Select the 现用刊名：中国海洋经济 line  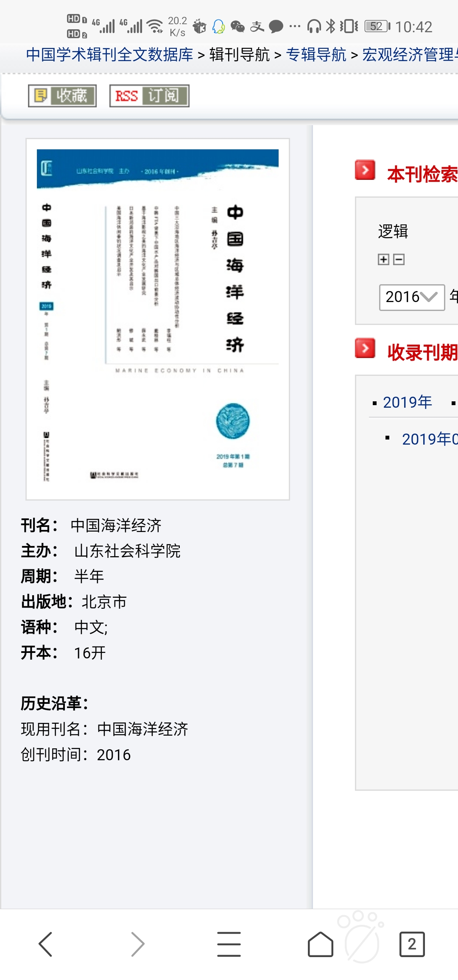point(105,729)
